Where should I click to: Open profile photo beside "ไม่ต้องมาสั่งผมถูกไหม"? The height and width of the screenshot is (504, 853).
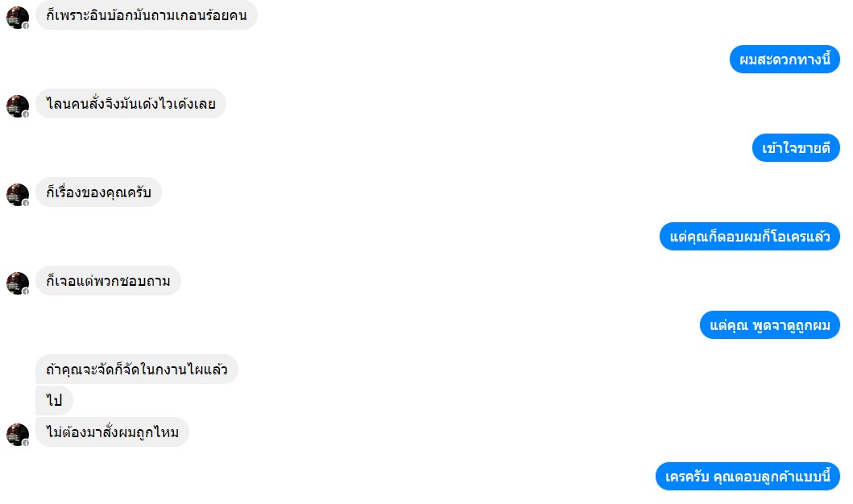tap(18, 435)
